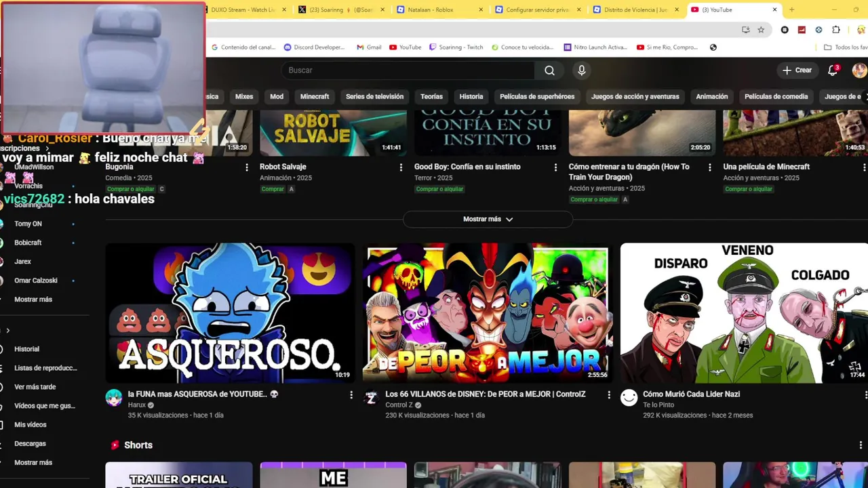
Task: Open new browser tab with plus button
Action: [x=791, y=9]
